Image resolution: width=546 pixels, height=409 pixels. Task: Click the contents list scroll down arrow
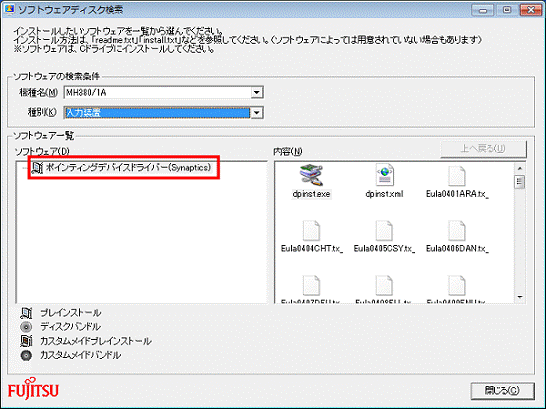(520, 297)
